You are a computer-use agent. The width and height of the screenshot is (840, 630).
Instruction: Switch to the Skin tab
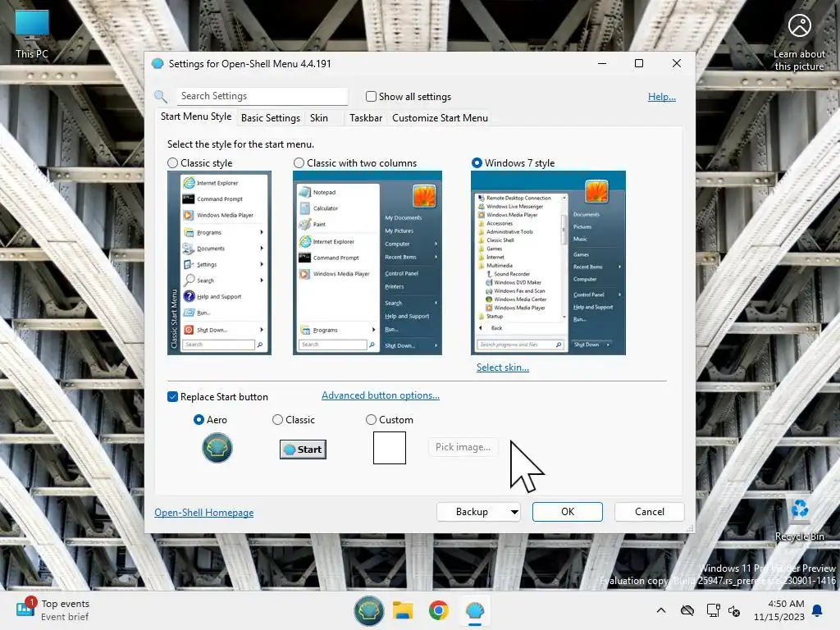coord(319,118)
